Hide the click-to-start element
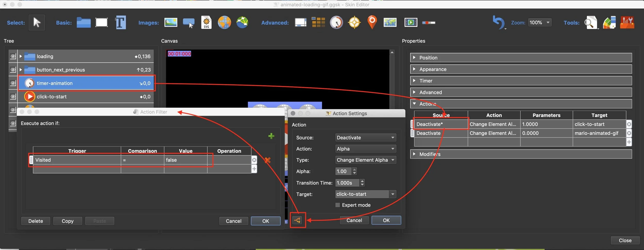This screenshot has height=250, width=644. pos(13,96)
